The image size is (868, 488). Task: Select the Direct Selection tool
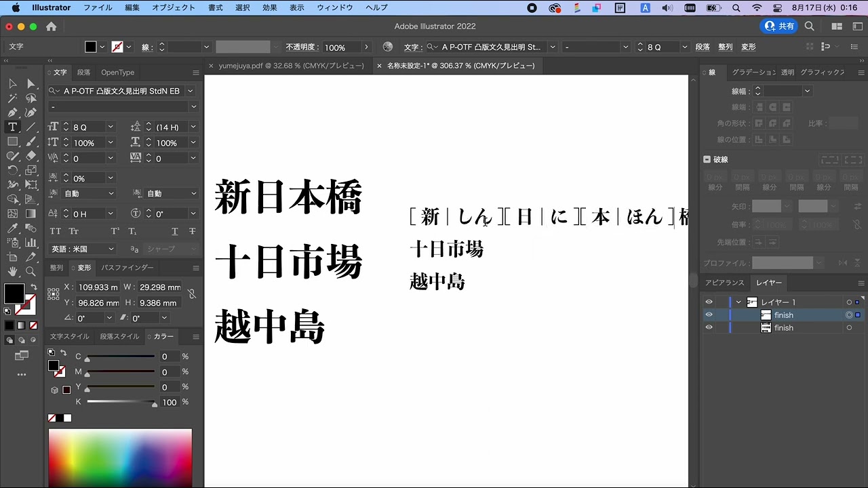pyautogui.click(x=31, y=83)
